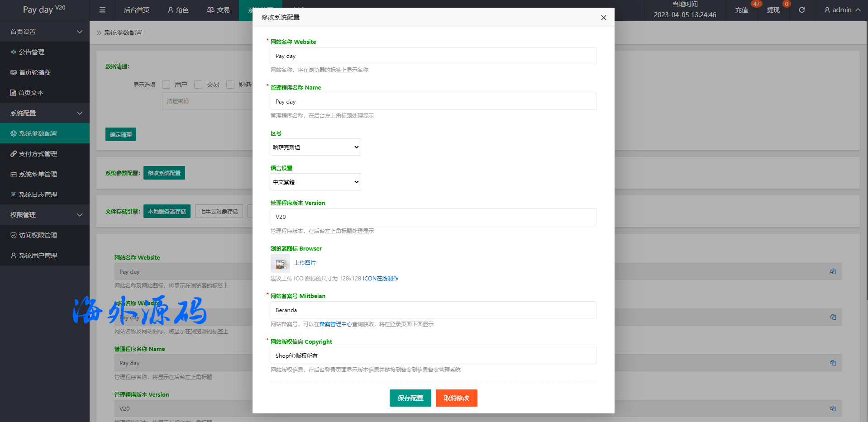Click the 保存配置 save button

pyautogui.click(x=410, y=398)
